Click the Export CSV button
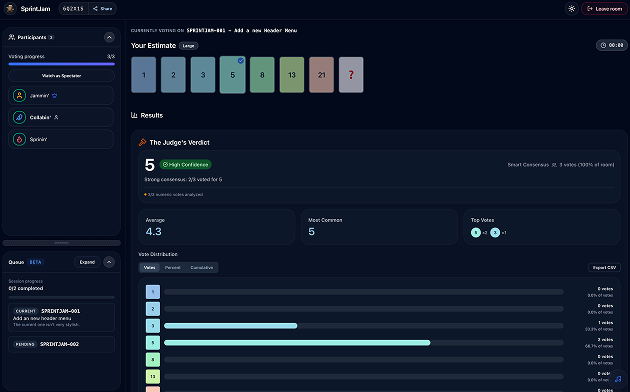630x392 pixels. [x=604, y=267]
